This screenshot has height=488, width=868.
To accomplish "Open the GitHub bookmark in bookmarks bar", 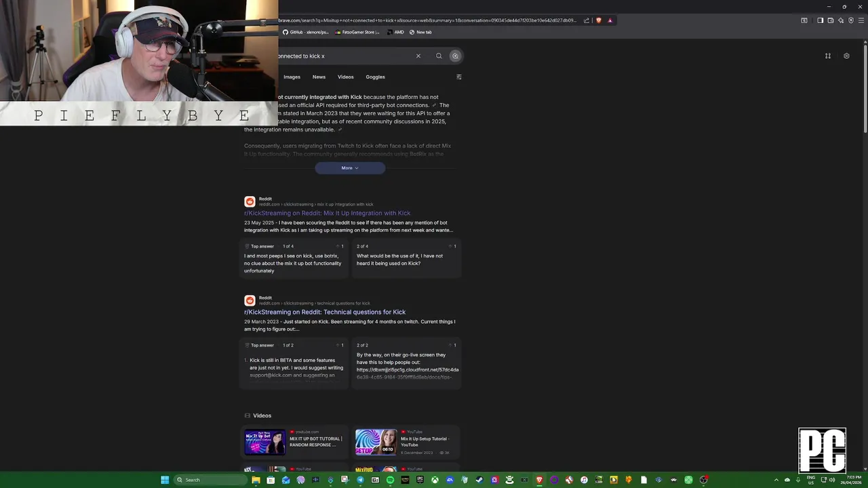I will 306,32.
